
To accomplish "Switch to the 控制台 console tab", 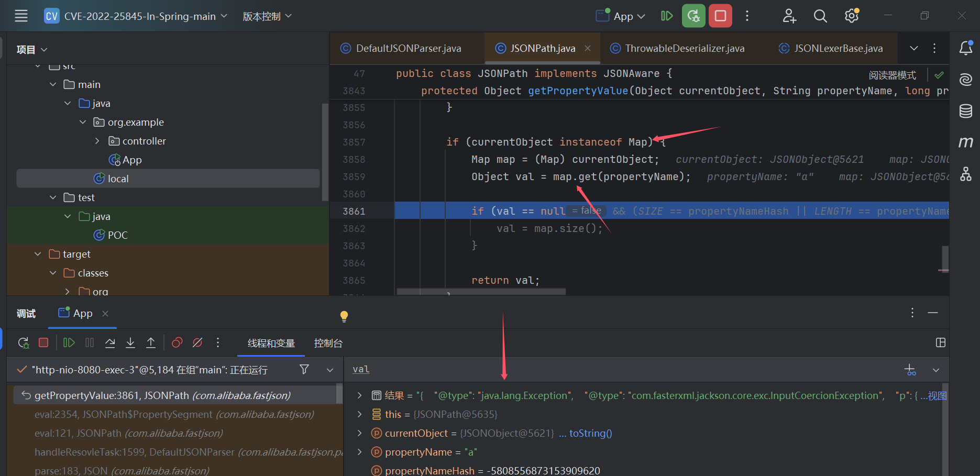I will coord(328,343).
